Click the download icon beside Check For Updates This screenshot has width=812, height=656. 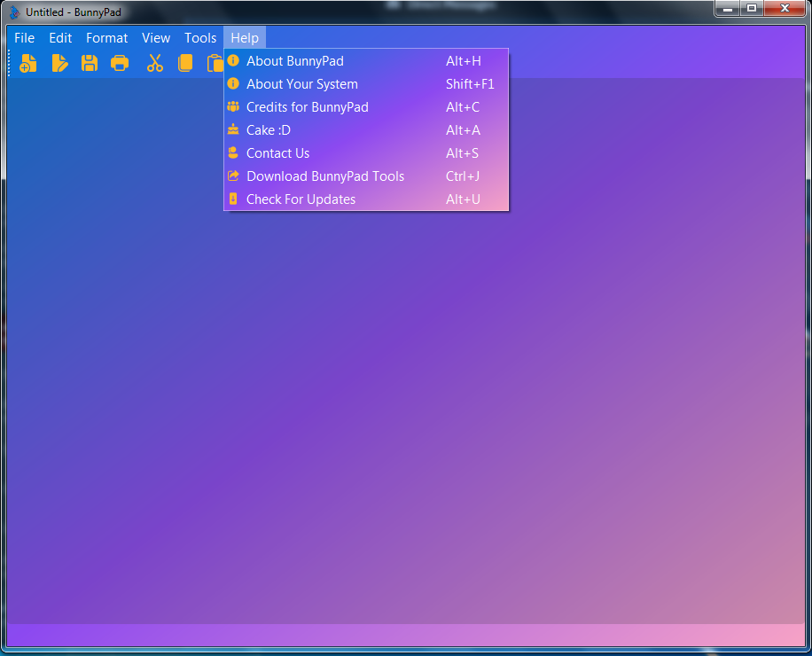tap(233, 199)
